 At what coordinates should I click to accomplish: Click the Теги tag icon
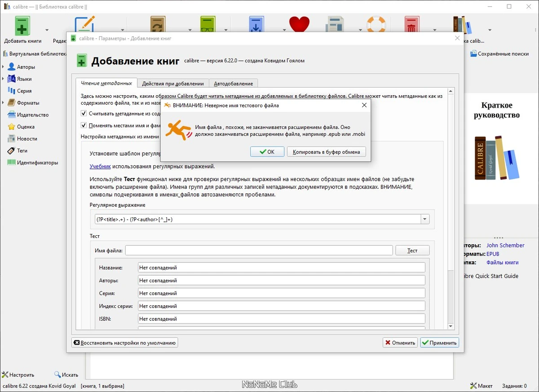(11, 151)
